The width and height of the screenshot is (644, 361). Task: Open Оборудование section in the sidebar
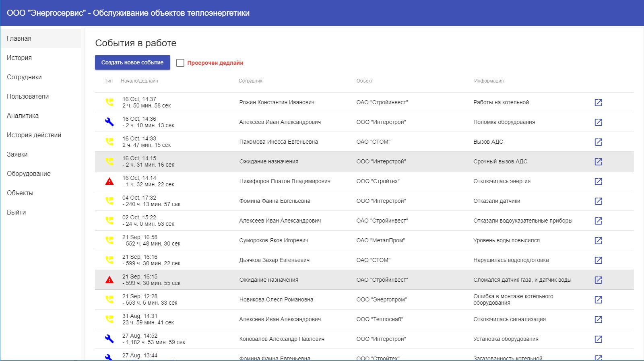pyautogui.click(x=41, y=174)
